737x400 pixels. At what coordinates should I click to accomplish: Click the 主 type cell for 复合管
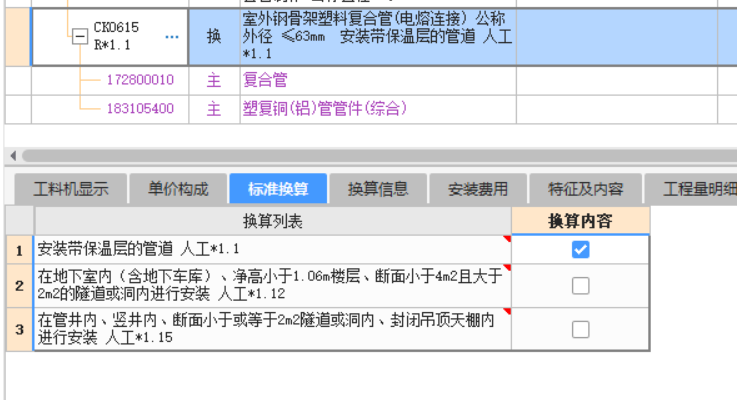pos(214,80)
